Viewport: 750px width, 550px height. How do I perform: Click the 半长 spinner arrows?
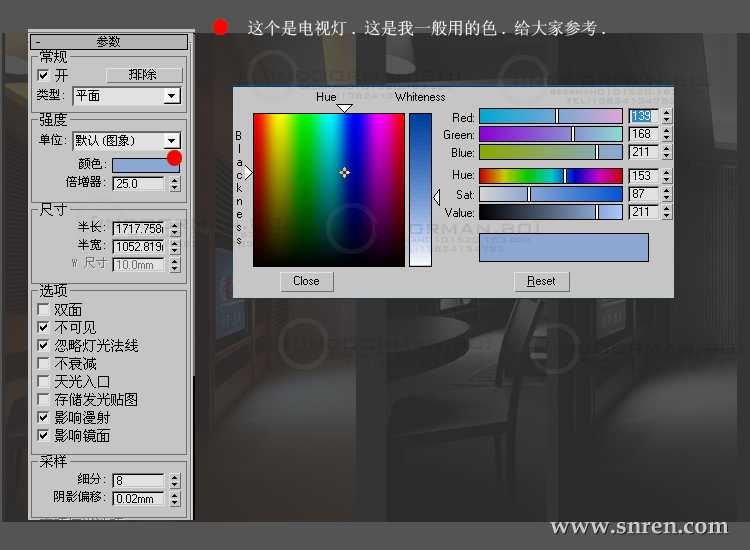175,229
